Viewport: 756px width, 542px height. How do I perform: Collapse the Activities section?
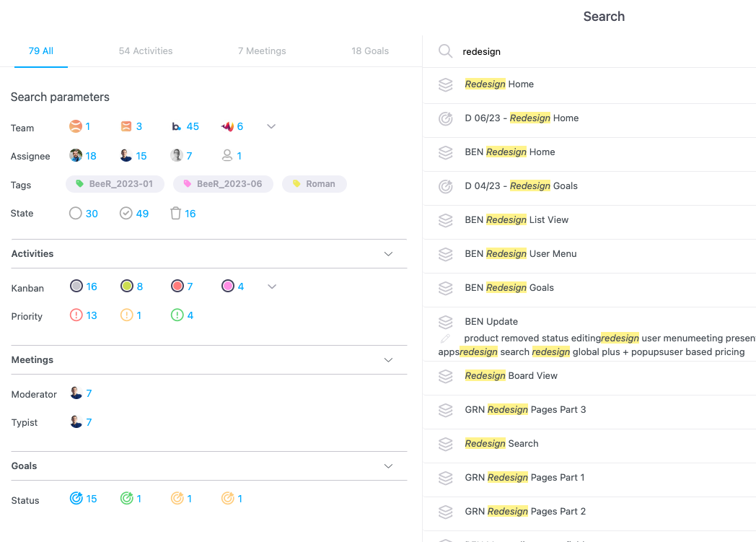click(388, 254)
